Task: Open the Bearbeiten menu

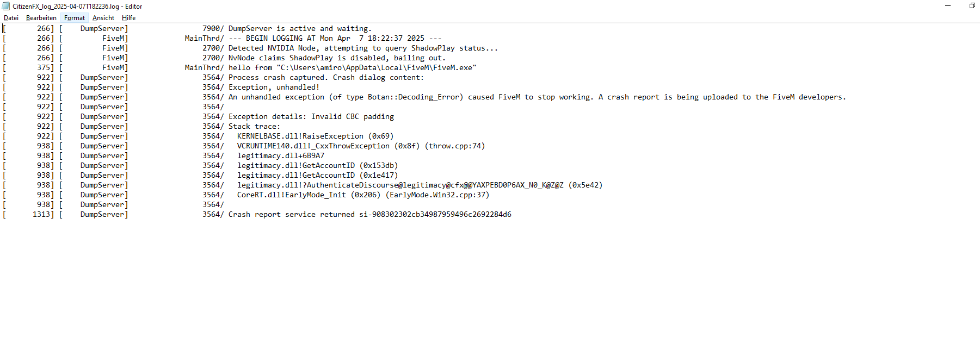Action: [x=41, y=18]
